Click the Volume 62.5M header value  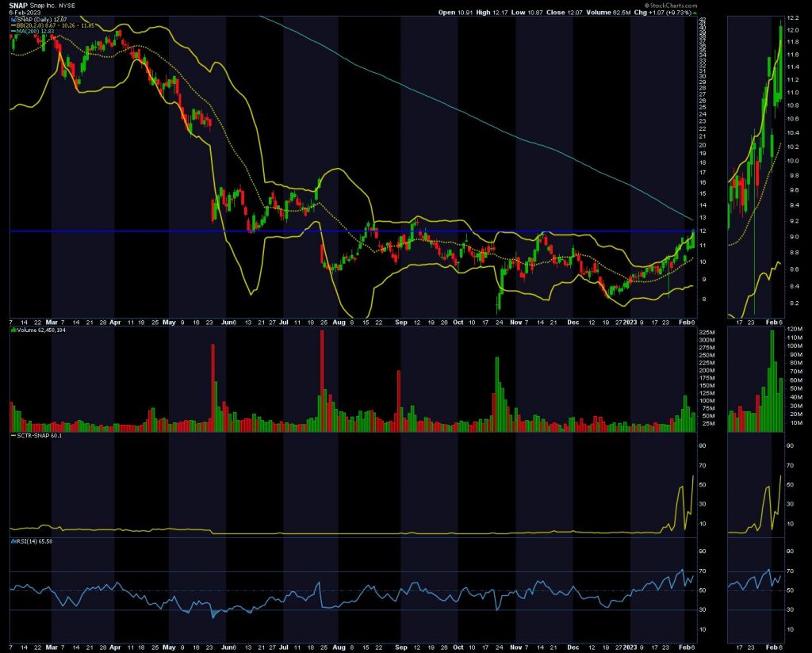[x=608, y=13]
